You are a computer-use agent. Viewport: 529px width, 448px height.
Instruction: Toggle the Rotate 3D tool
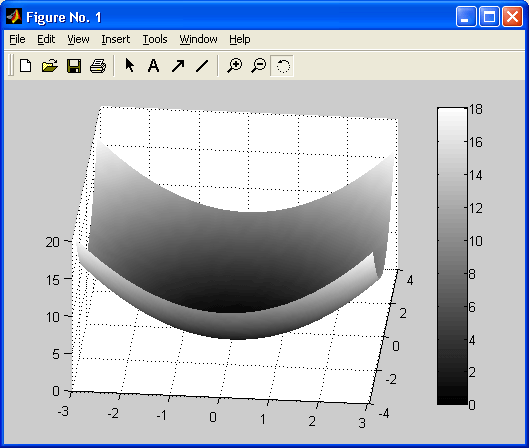(x=282, y=66)
